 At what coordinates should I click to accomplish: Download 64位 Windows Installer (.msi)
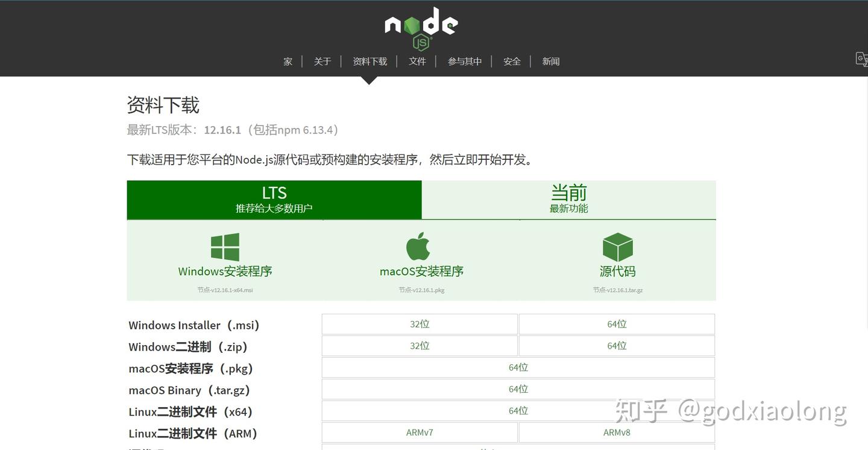pyautogui.click(x=617, y=324)
